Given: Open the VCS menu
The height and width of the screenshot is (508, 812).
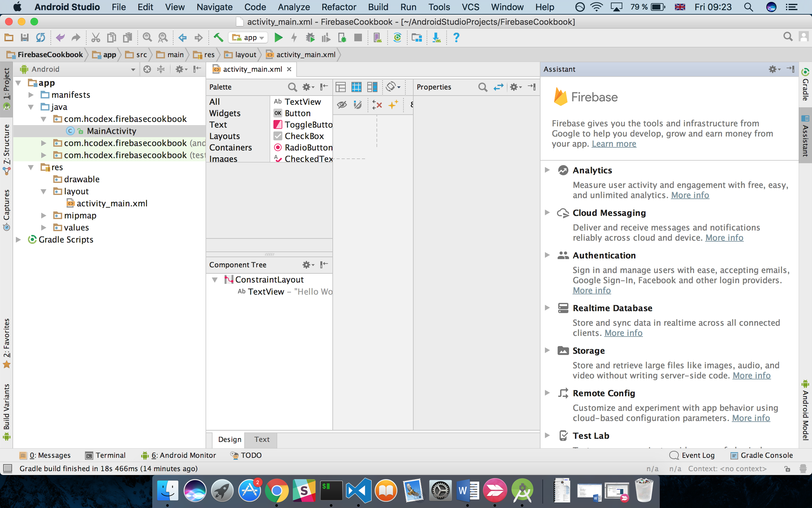Looking at the screenshot, I should pyautogui.click(x=470, y=7).
